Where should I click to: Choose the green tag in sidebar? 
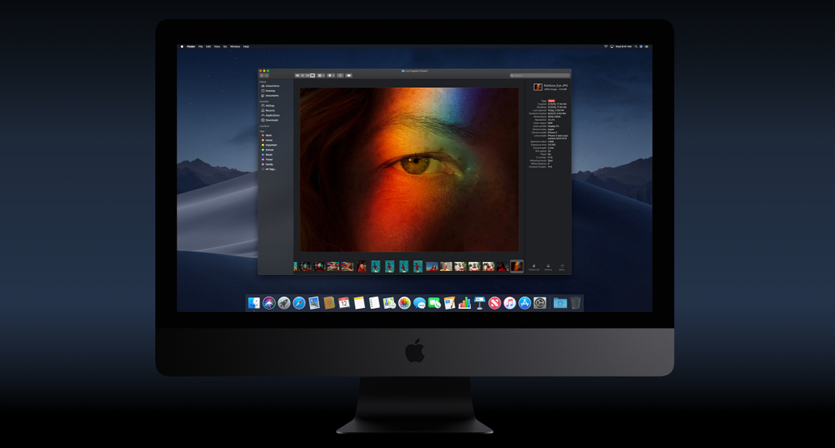pos(263,150)
